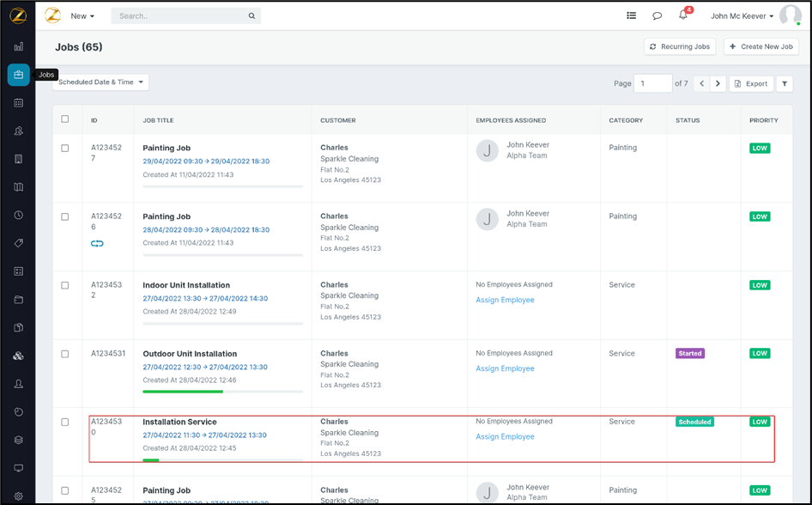Click the Outdoor Unit Installation progress bar

pos(222,392)
